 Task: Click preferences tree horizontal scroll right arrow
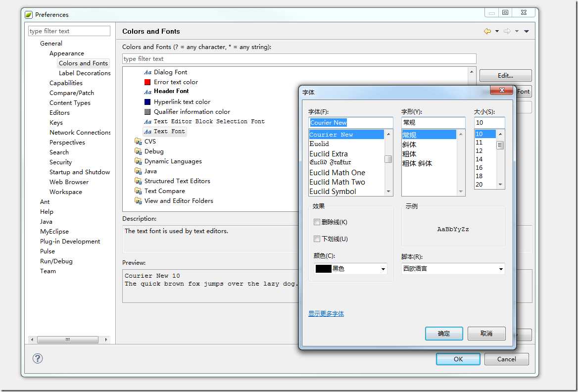tap(106, 340)
